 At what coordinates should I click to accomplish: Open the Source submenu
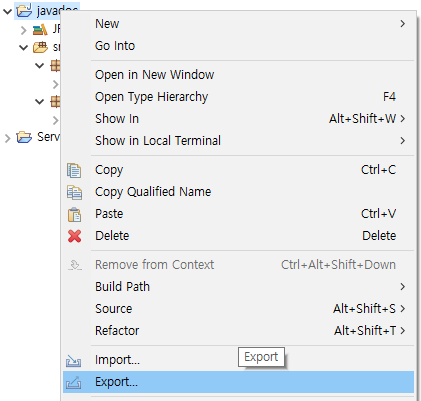tap(239, 309)
